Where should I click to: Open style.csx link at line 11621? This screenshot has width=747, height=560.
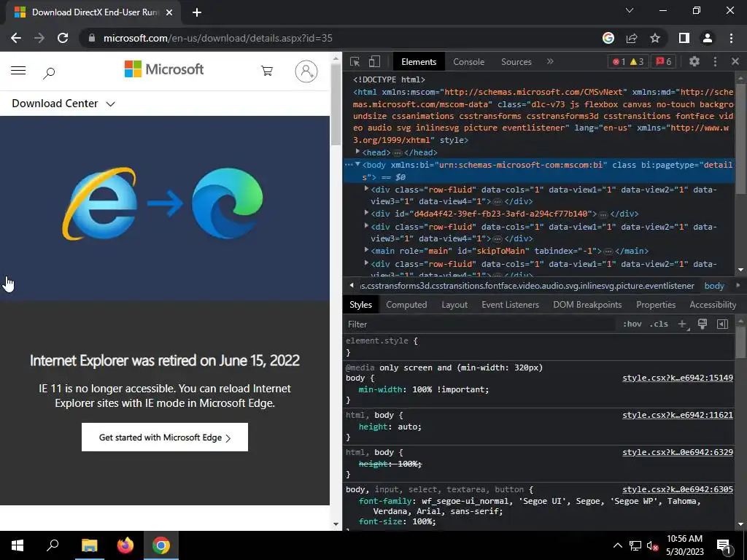point(678,415)
